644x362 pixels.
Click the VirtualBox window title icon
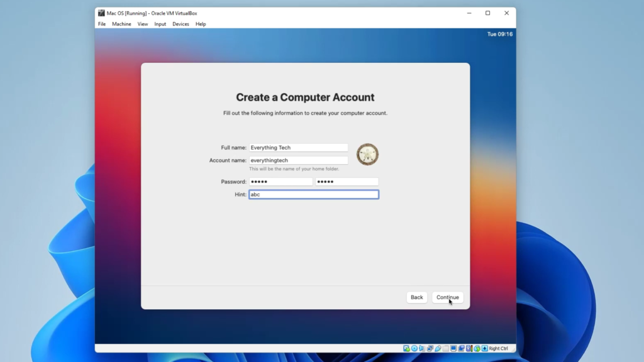101,13
